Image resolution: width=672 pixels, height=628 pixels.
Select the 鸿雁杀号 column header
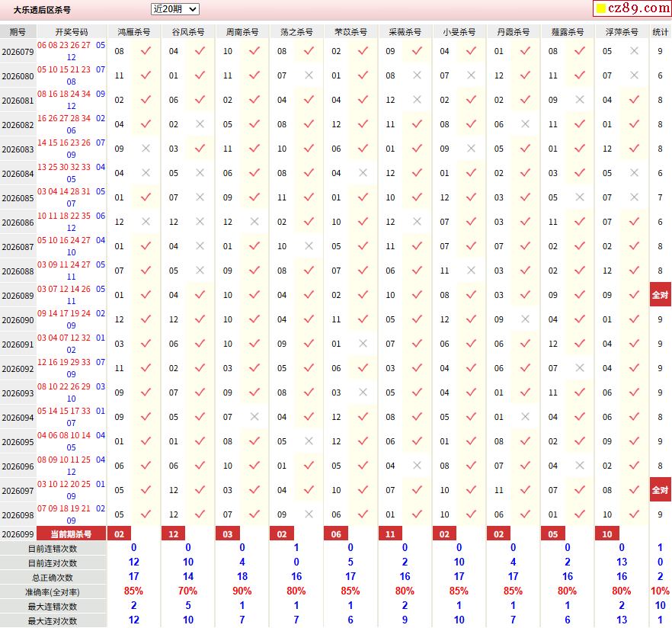point(134,32)
